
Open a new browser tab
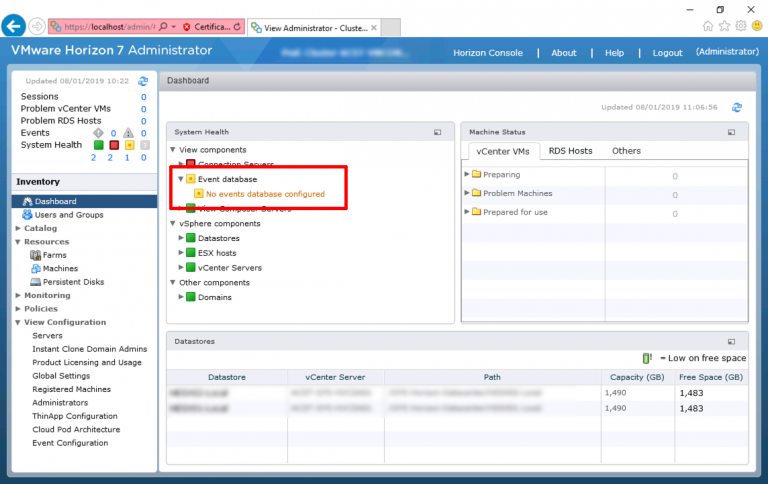tap(391, 27)
